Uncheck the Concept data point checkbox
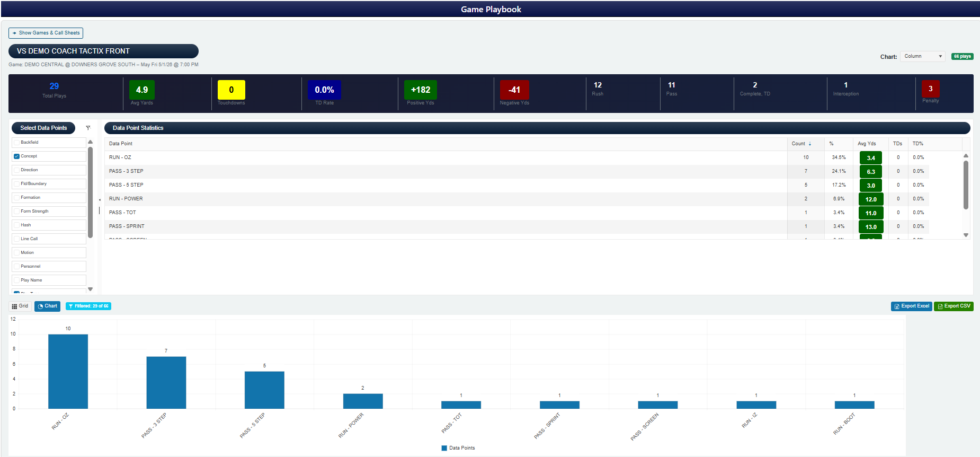This screenshot has width=980, height=457. pyautogui.click(x=17, y=156)
